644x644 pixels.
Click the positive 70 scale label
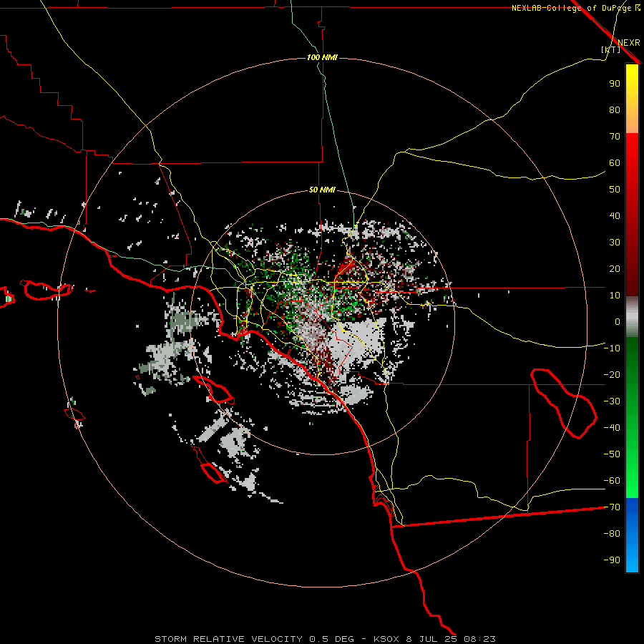coord(615,137)
